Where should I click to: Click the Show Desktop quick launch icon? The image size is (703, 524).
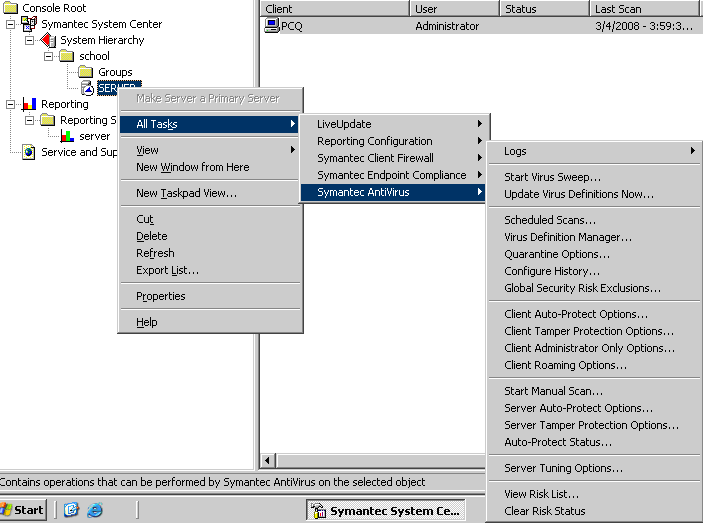coord(71,510)
